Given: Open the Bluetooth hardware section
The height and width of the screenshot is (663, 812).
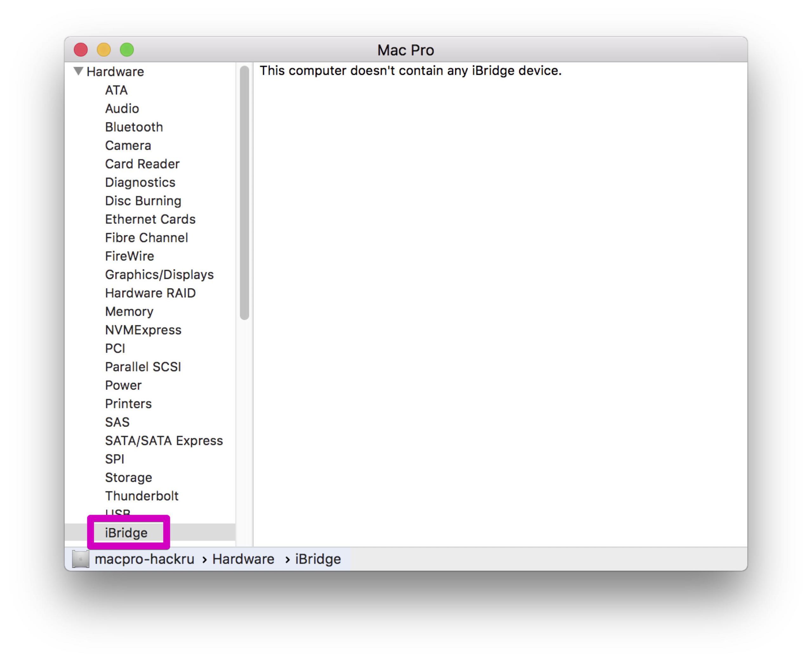Looking at the screenshot, I should [134, 127].
